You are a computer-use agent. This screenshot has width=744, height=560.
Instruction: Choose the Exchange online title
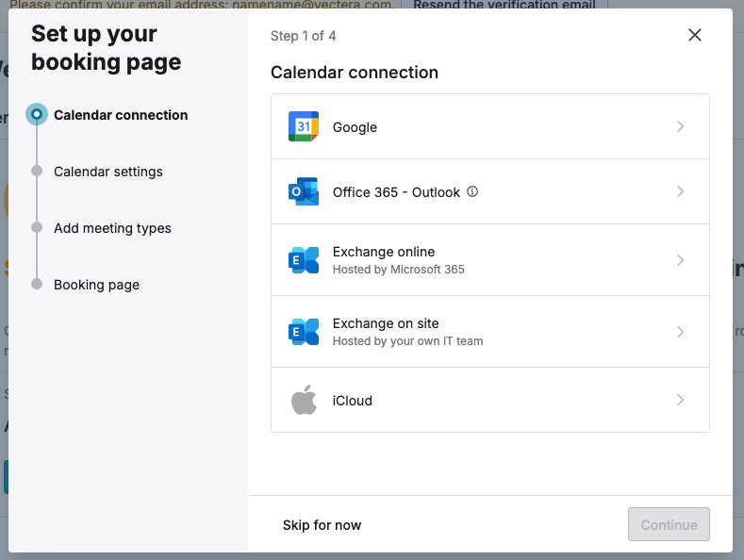(x=384, y=252)
